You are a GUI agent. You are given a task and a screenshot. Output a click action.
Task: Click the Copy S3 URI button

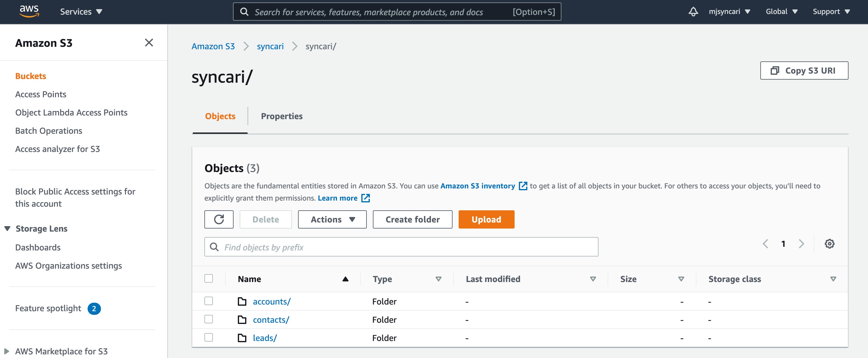(x=804, y=71)
